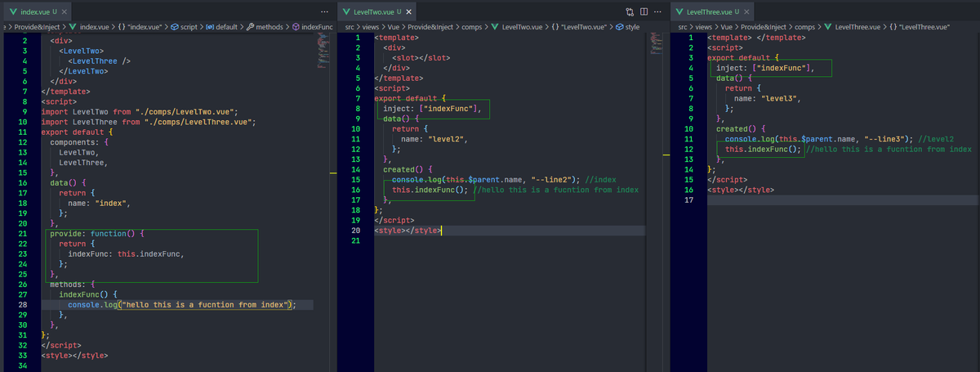980x372 pixels.
Task: Open the 'indexFunc' breadcrumb symbol
Action: [313, 27]
